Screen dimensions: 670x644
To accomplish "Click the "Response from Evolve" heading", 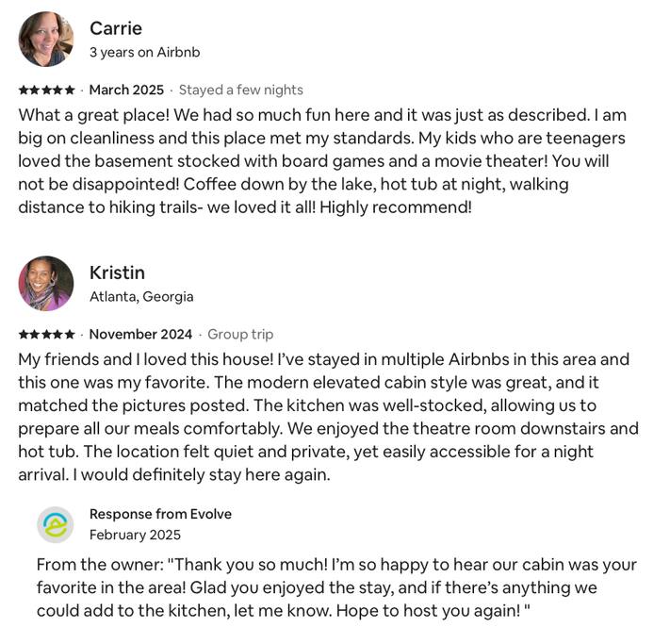I will [x=160, y=514].
